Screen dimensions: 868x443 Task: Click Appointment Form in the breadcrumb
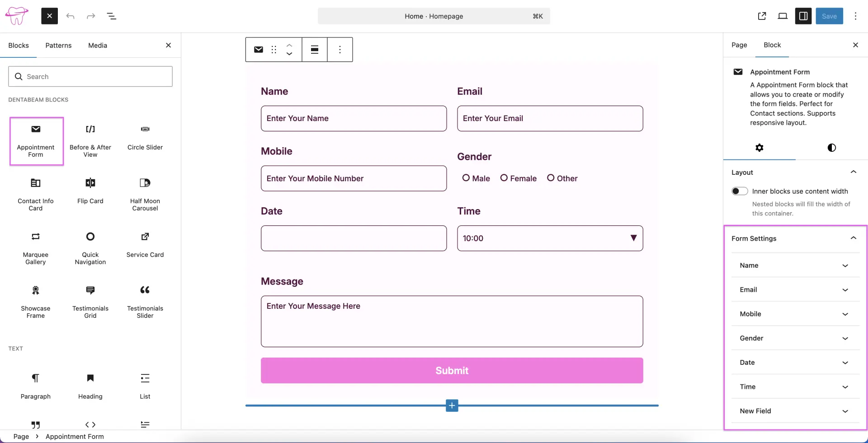[75, 437]
